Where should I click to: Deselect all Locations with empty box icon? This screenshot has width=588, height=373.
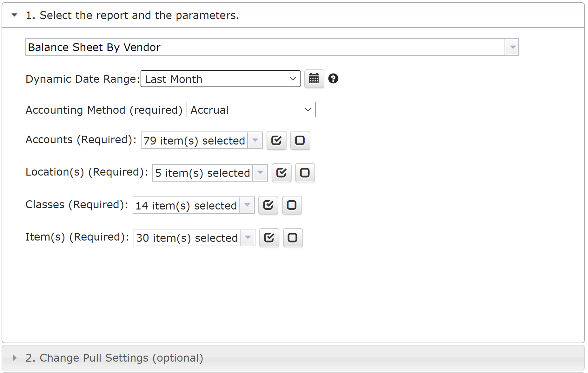305,173
